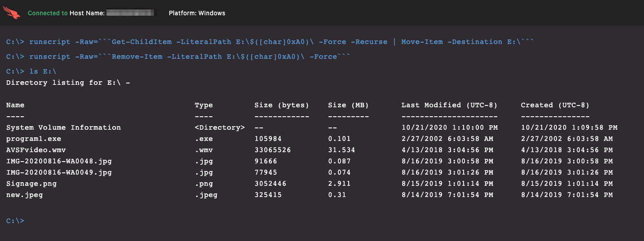Click MB size '2.911'
This screenshot has height=241, width=644.
click(339, 184)
